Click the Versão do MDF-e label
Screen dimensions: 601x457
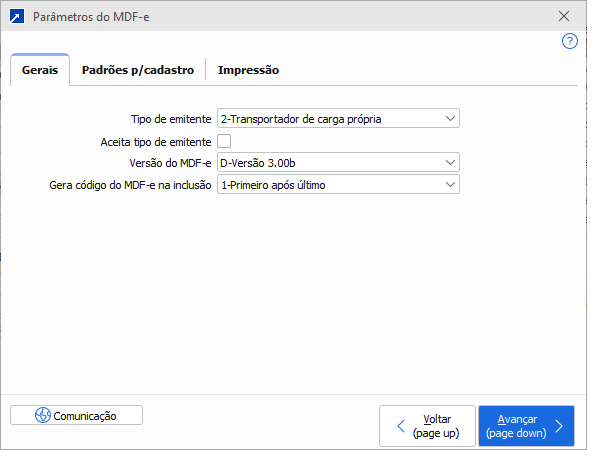click(x=165, y=163)
